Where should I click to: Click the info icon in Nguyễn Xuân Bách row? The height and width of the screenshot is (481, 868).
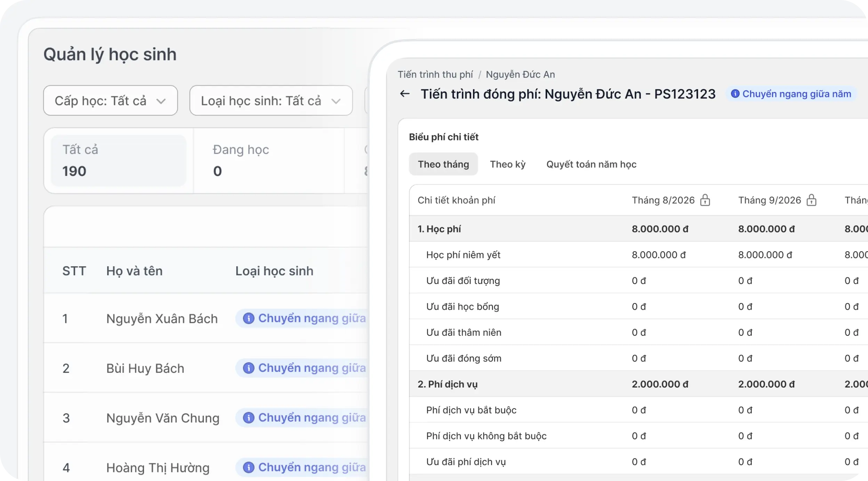(x=248, y=318)
